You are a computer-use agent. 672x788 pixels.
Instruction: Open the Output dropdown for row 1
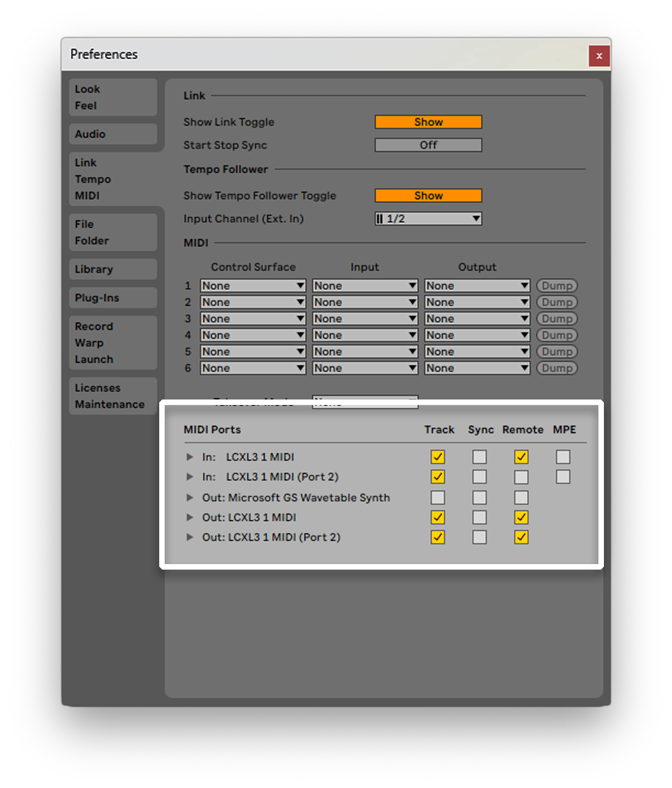point(477,285)
